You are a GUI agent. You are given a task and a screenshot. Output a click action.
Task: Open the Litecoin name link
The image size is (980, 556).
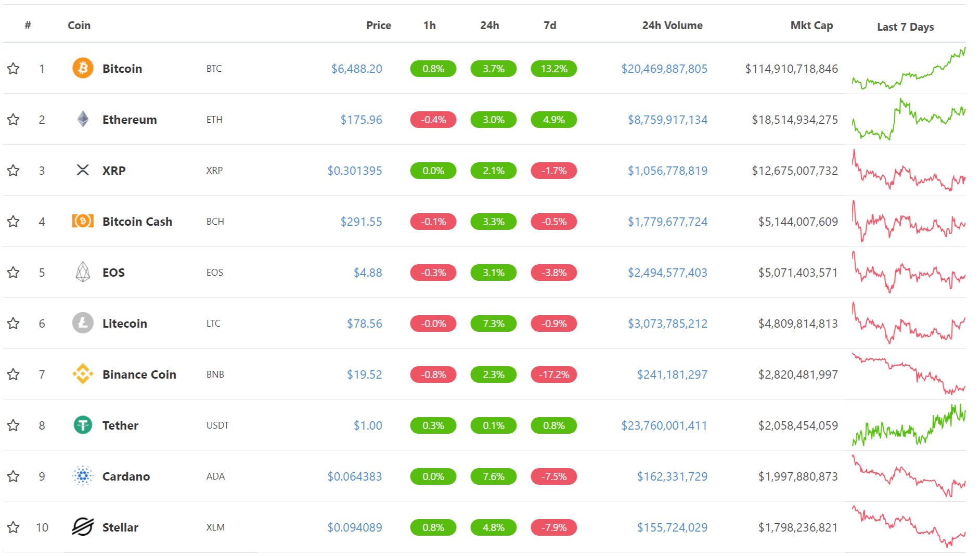coord(125,324)
